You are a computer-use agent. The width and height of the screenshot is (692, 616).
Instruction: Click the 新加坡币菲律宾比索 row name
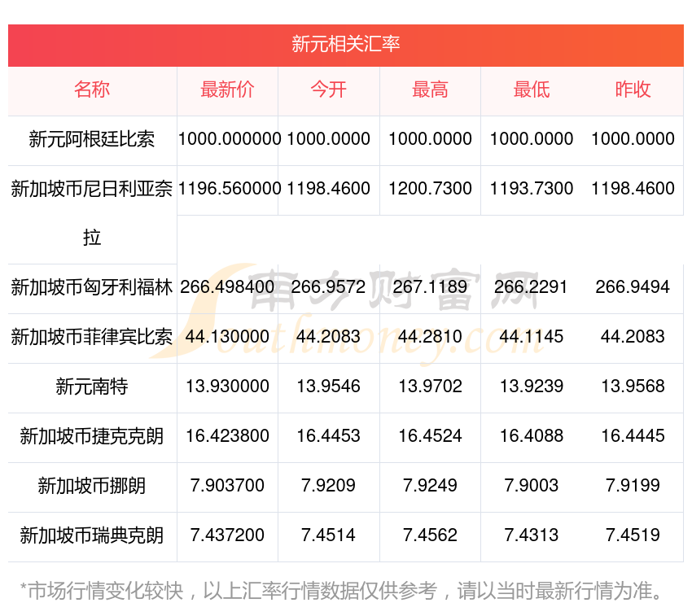click(x=92, y=337)
